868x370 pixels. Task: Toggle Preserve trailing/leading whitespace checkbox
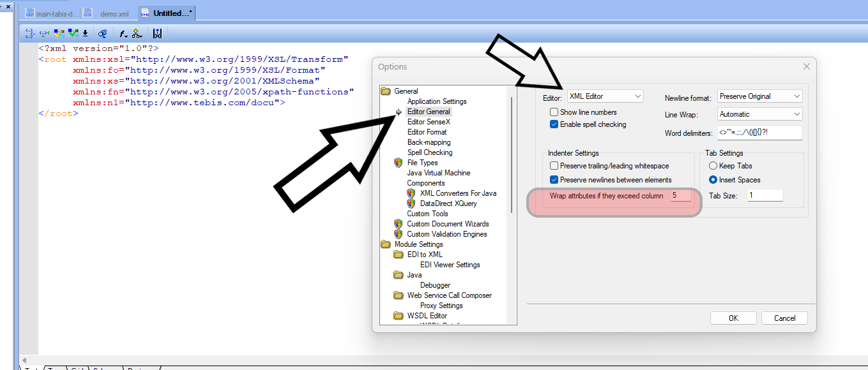point(554,166)
